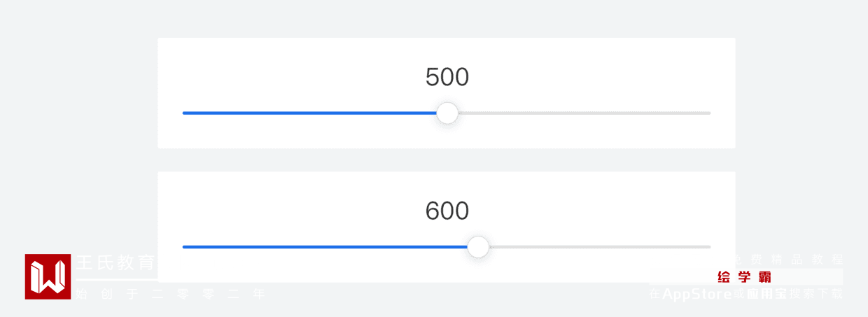Click the far right end of the 600 slider
The width and height of the screenshot is (868, 317).
pyautogui.click(x=709, y=246)
